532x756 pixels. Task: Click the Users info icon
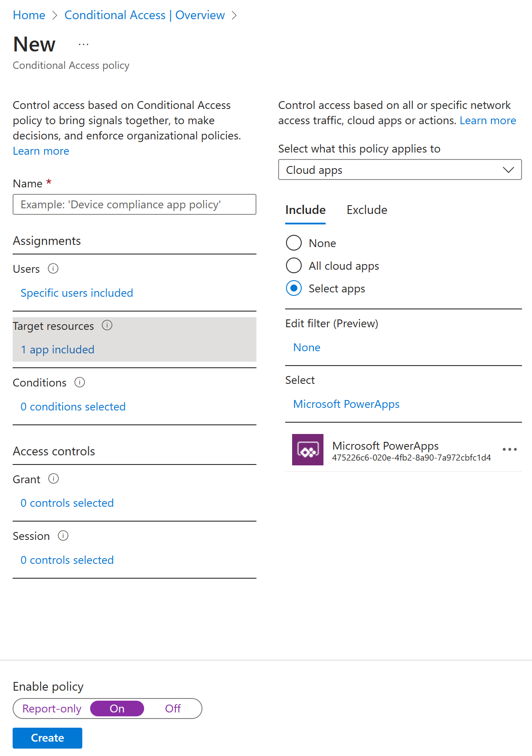[x=53, y=268]
